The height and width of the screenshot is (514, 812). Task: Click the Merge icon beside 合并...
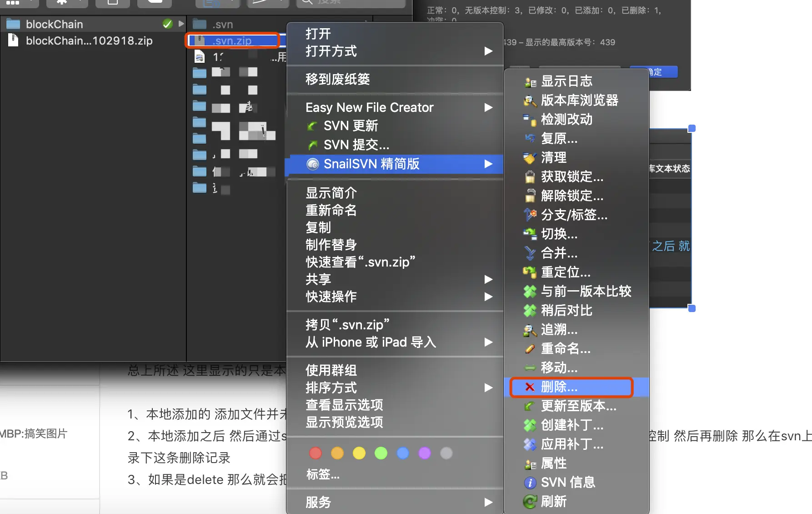point(530,253)
